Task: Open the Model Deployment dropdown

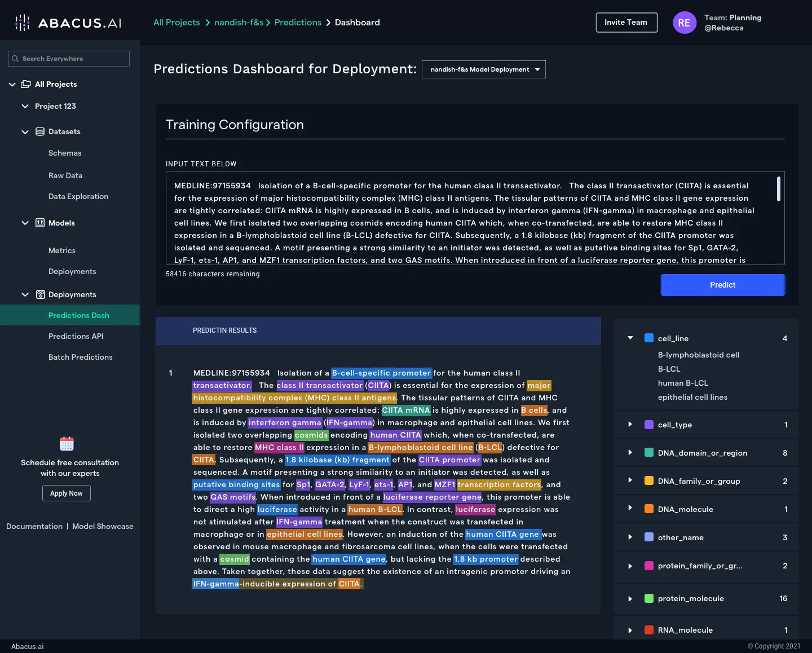Action: [483, 69]
